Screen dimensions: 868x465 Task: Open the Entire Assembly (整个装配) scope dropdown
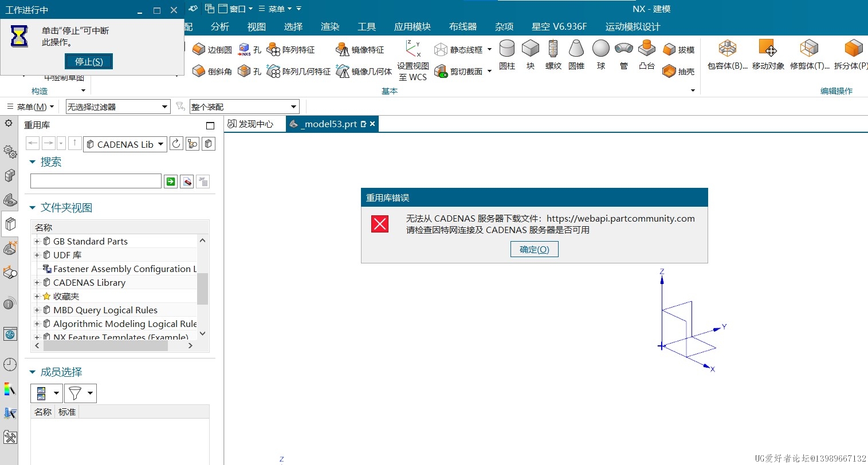click(x=245, y=107)
